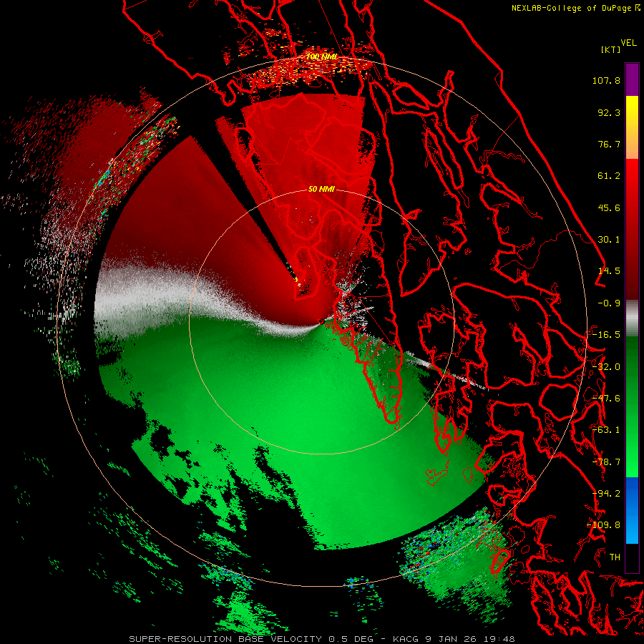This screenshot has width=644, height=644.
Task: Click the -47.6 velocity scale value
Action: [606, 399]
